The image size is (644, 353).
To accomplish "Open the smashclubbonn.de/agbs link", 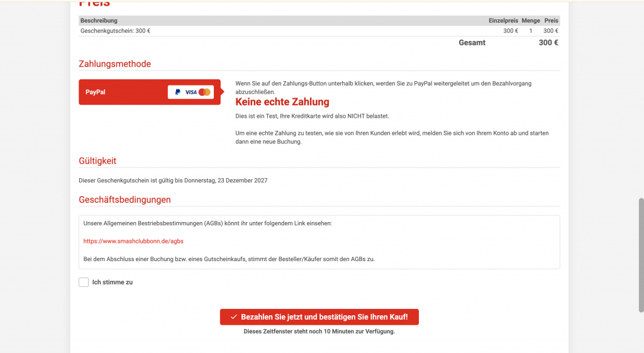I will click(133, 241).
